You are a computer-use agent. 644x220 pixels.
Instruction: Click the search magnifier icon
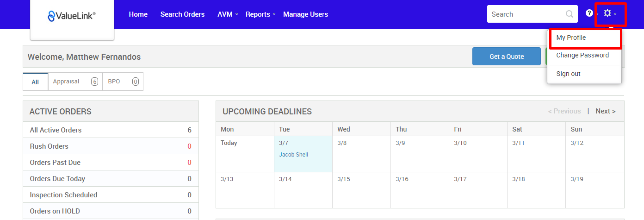point(570,14)
